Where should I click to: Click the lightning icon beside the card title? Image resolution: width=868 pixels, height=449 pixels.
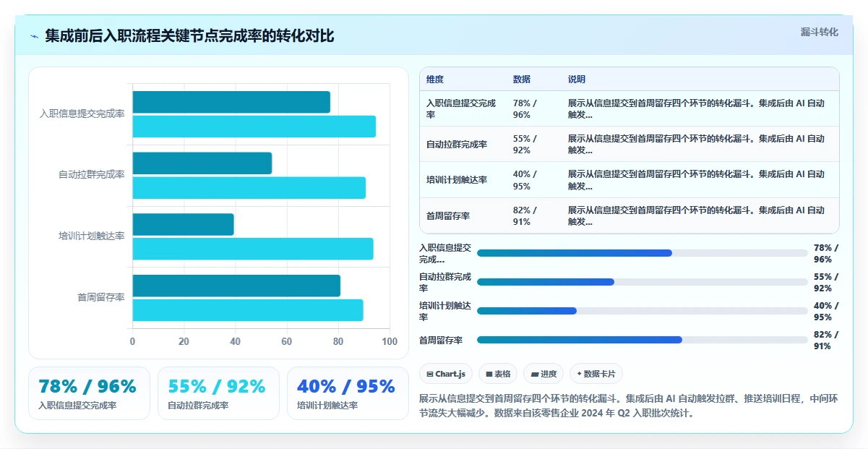(x=34, y=36)
